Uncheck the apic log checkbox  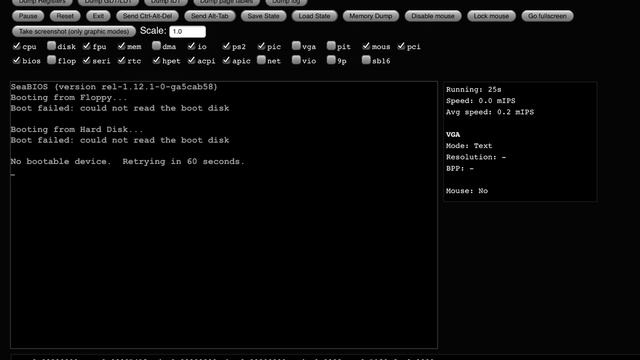226,60
